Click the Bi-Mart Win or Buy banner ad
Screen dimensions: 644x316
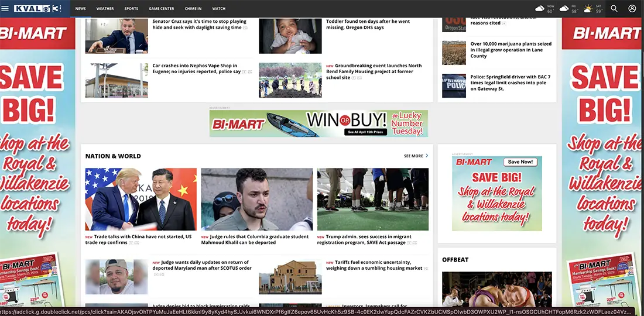click(x=318, y=123)
